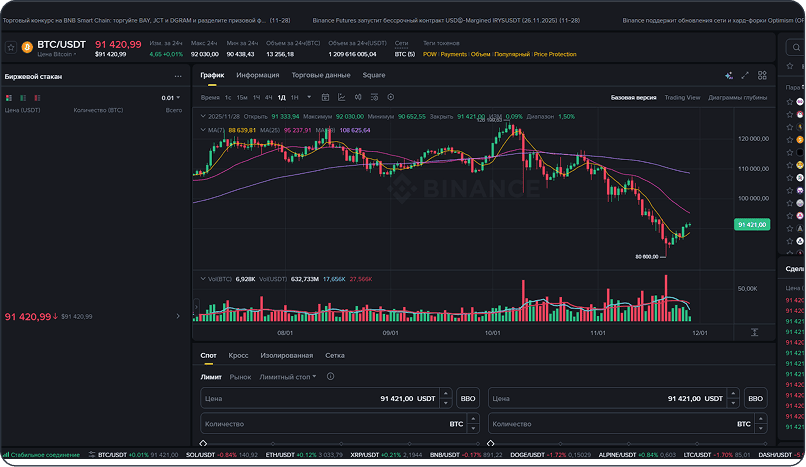This screenshot has height=467, width=806.
Task: Switch to the Кросс margin tab
Action: click(238, 355)
